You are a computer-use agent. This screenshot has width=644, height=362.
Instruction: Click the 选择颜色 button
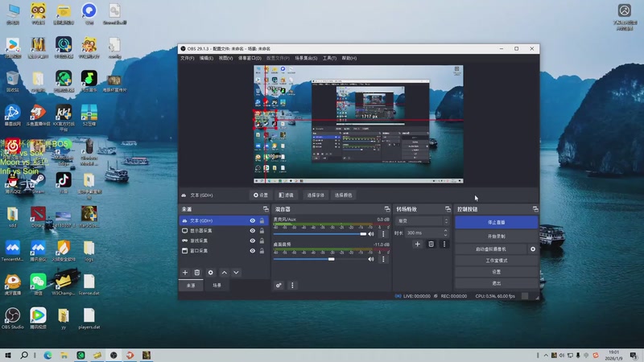click(x=343, y=195)
